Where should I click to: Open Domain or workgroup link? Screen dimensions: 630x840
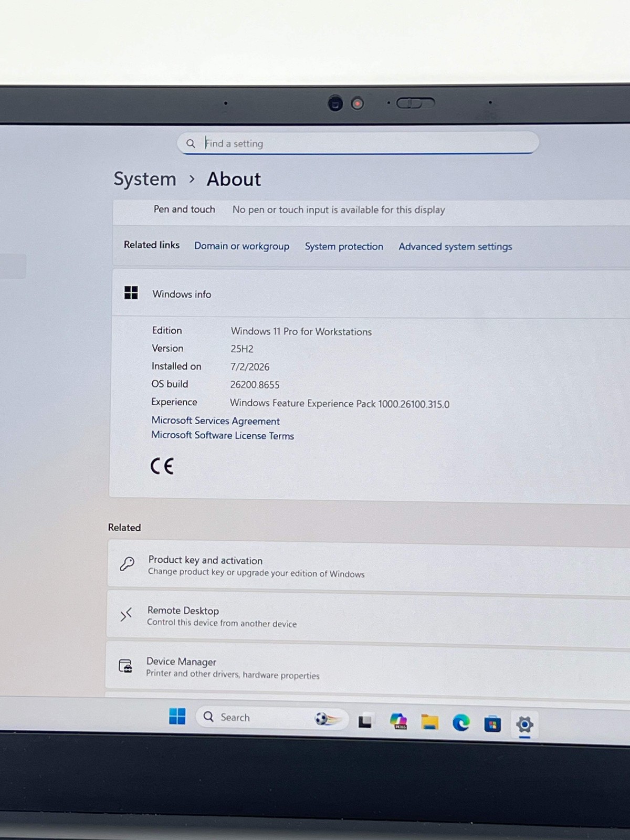(x=241, y=246)
